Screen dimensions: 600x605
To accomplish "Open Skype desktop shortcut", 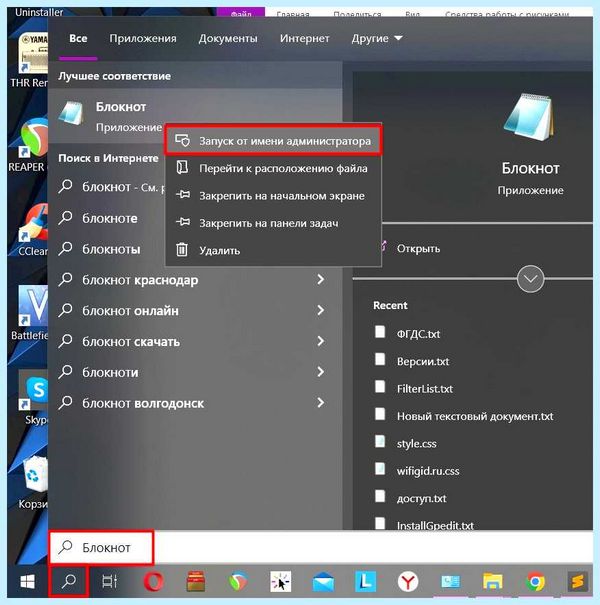I will [34, 397].
